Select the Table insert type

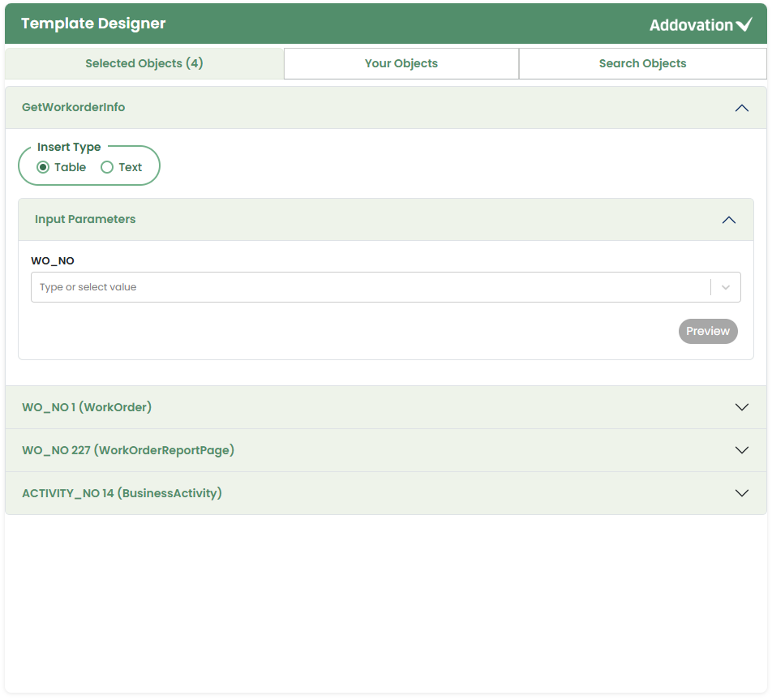click(x=44, y=168)
